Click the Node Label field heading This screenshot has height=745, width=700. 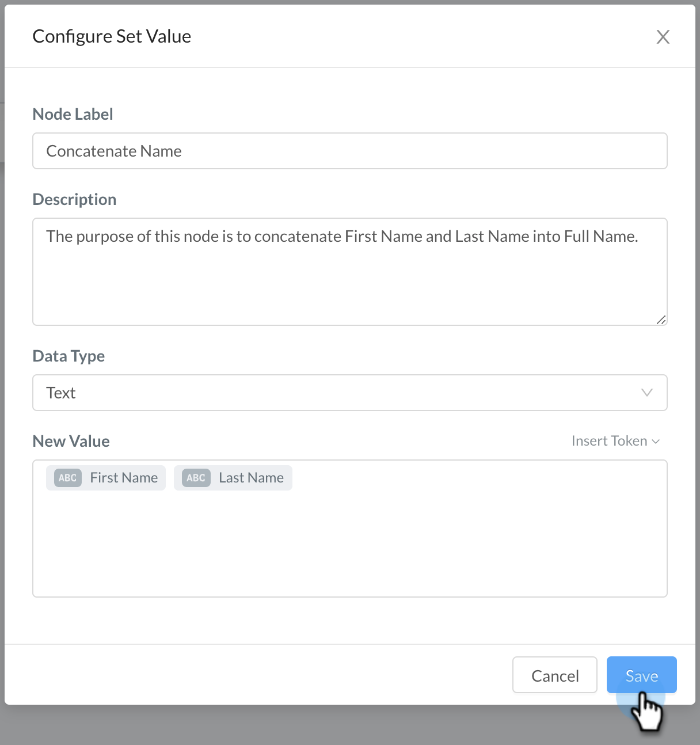point(73,114)
